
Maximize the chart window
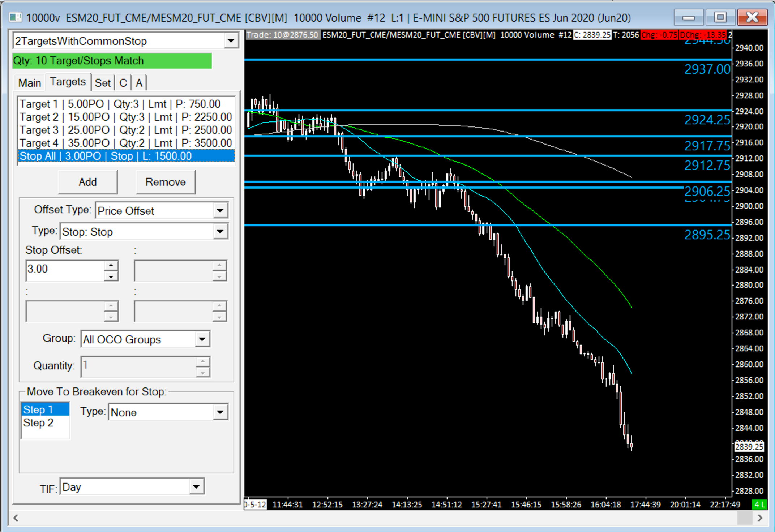pos(720,17)
